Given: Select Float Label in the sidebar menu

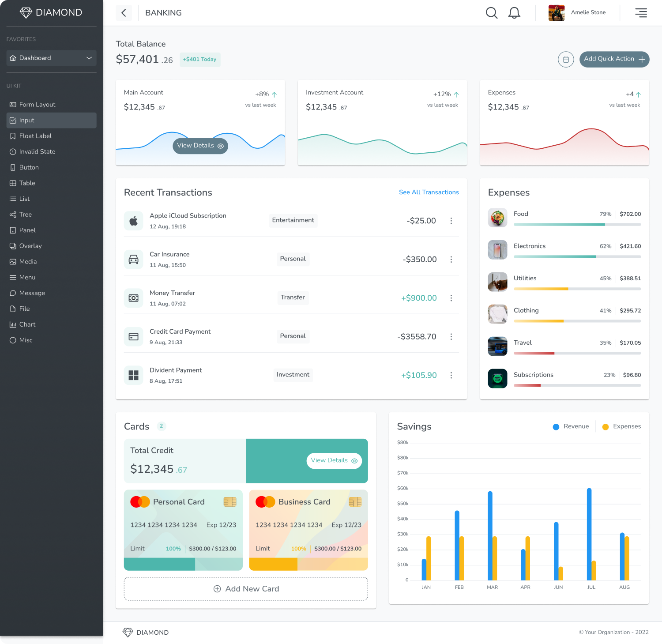Looking at the screenshot, I should click(35, 136).
